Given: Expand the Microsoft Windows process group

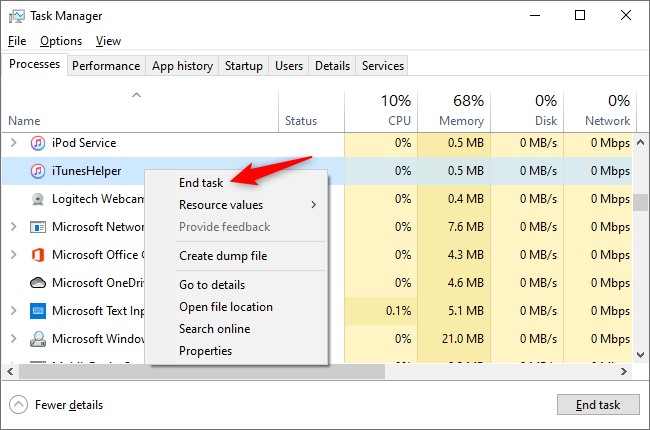Looking at the screenshot, I should click(x=13, y=338).
